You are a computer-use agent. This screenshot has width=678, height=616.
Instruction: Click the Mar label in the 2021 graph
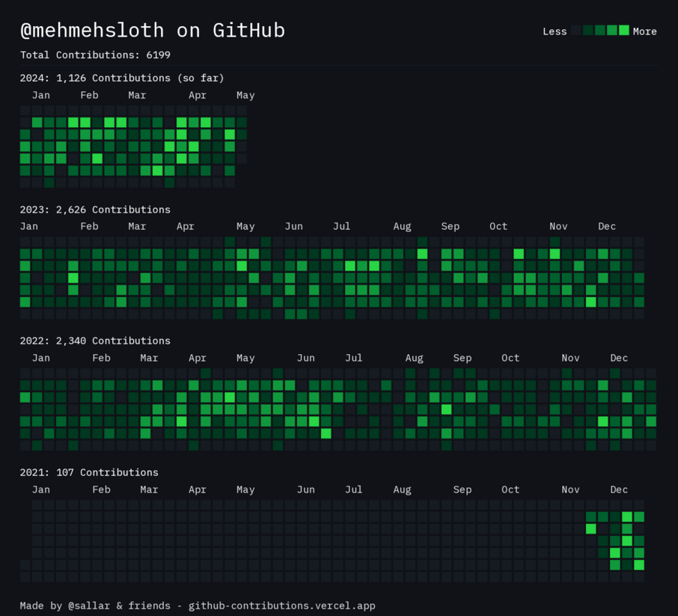(x=149, y=490)
